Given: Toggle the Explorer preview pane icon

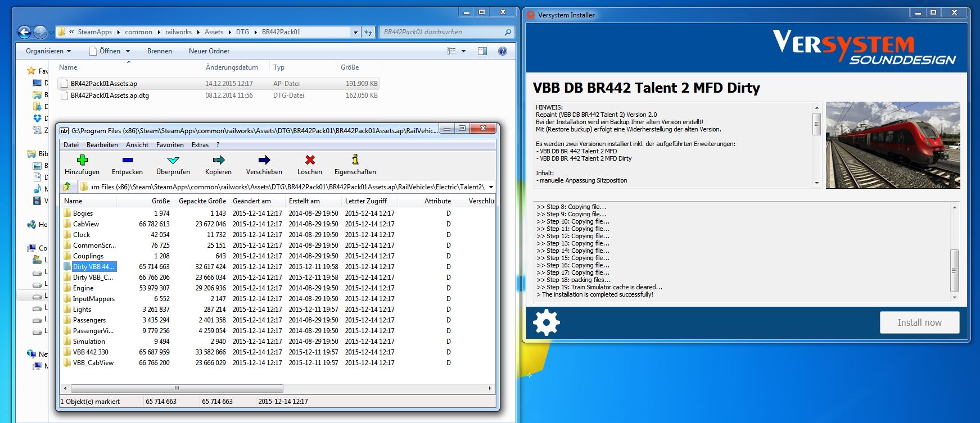Looking at the screenshot, I should pos(482,51).
